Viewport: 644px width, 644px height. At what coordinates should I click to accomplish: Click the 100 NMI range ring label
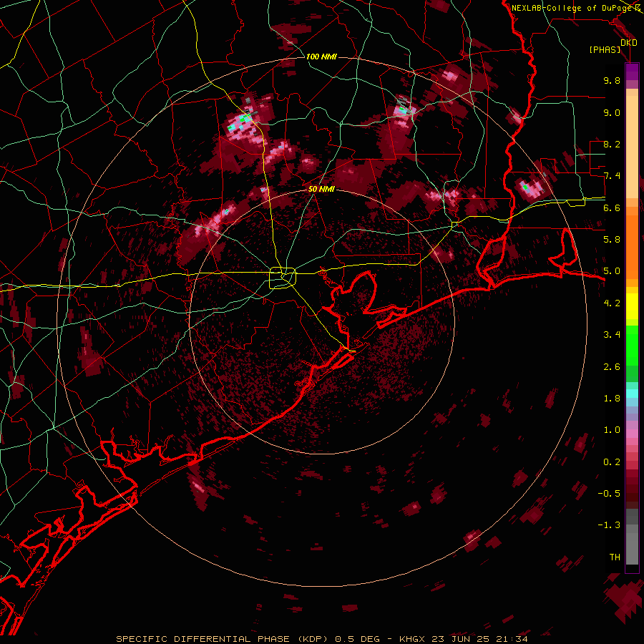(x=321, y=57)
